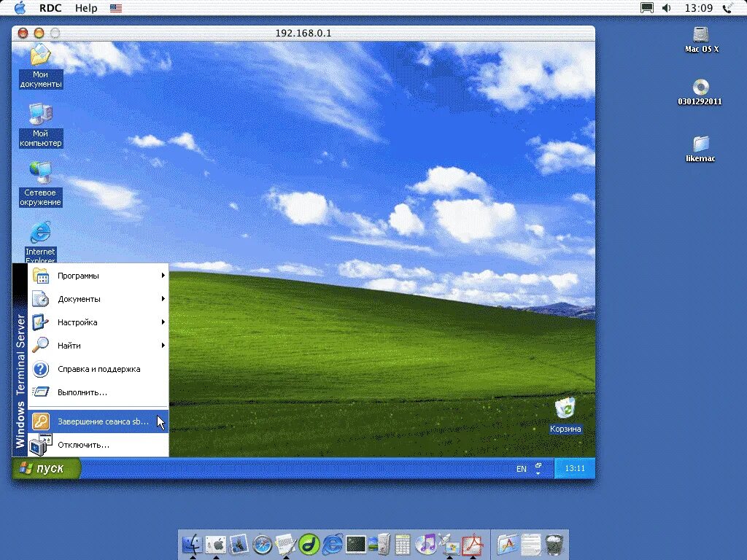This screenshot has width=747, height=560.
Task: Select Internet Explorer icon on Windows desktop
Action: coord(41,242)
